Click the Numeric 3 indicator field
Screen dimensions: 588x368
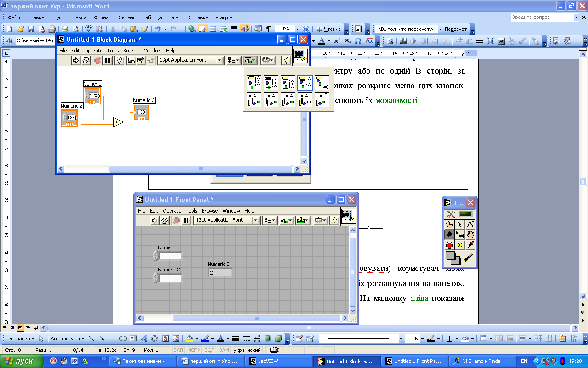(220, 273)
